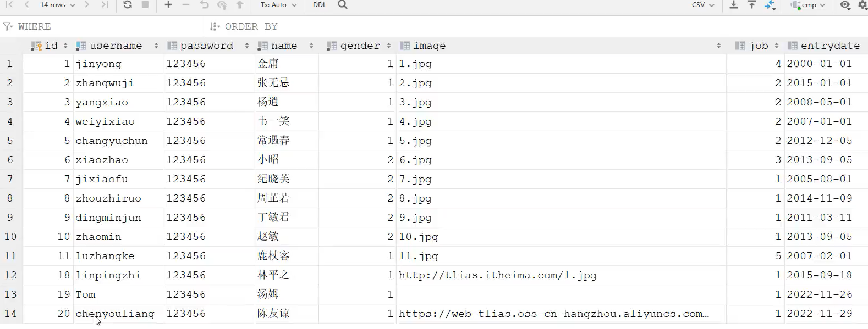The width and height of the screenshot is (868, 329).
Task: Select the zhaomin username cell
Action: [x=119, y=237]
